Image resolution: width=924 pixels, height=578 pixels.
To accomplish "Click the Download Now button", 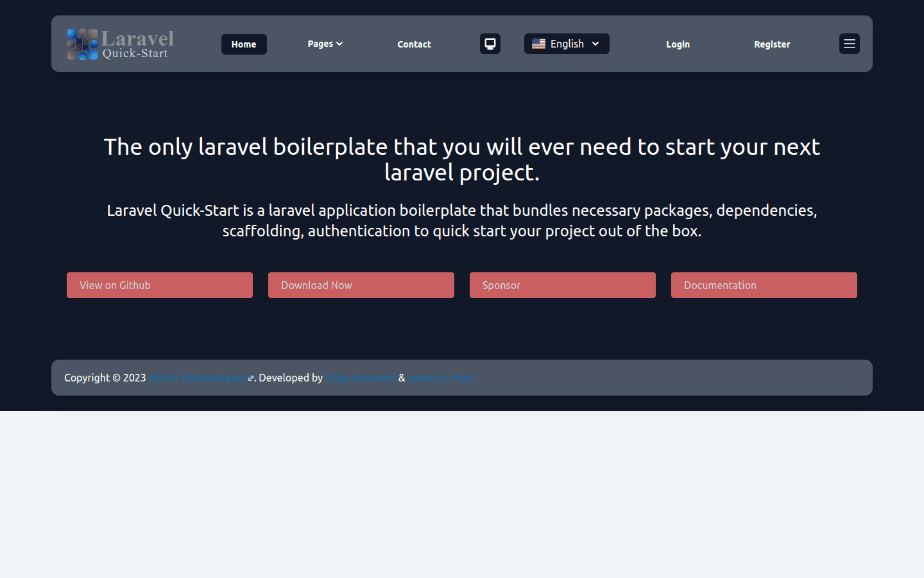I will coord(361,285).
